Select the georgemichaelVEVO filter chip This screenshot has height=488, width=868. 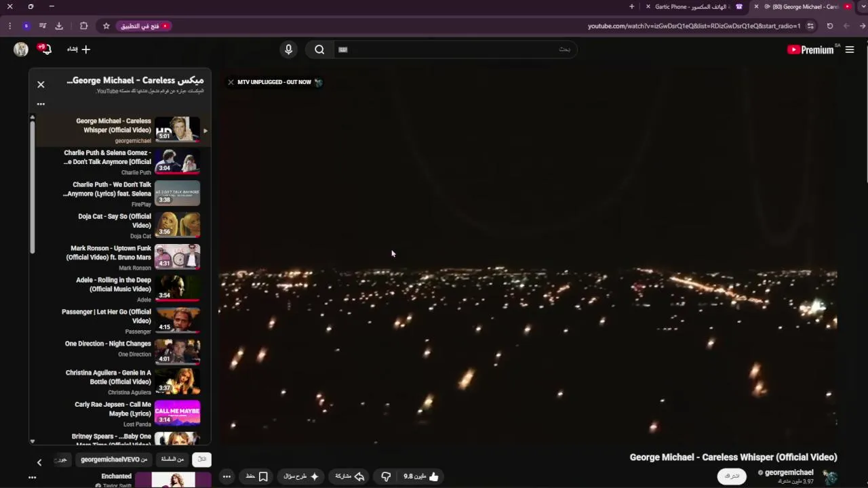pos(114,460)
